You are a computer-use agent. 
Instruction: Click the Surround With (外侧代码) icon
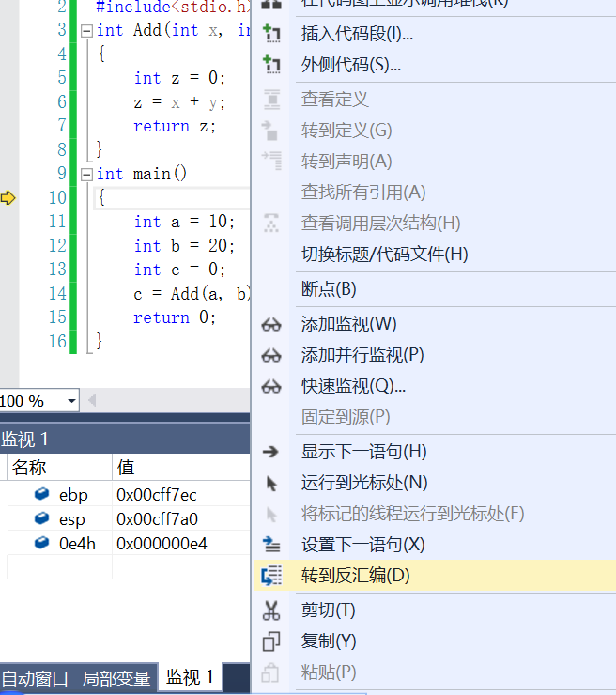pyautogui.click(x=271, y=65)
